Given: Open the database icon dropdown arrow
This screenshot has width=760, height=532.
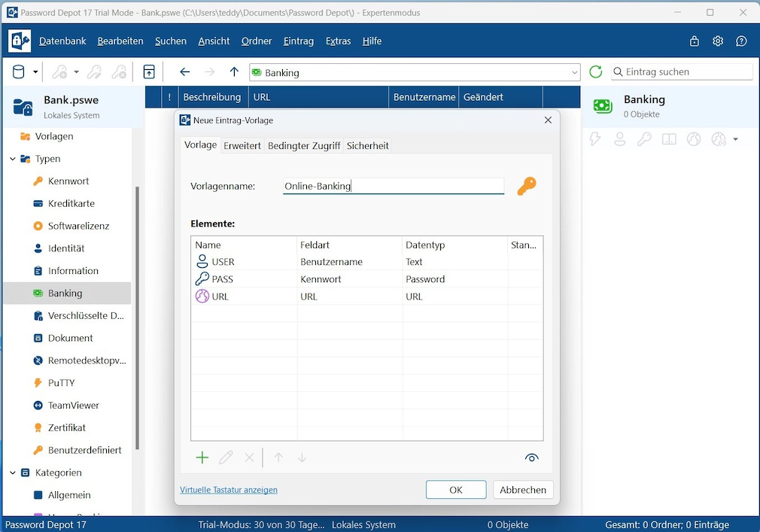Looking at the screenshot, I should point(35,72).
